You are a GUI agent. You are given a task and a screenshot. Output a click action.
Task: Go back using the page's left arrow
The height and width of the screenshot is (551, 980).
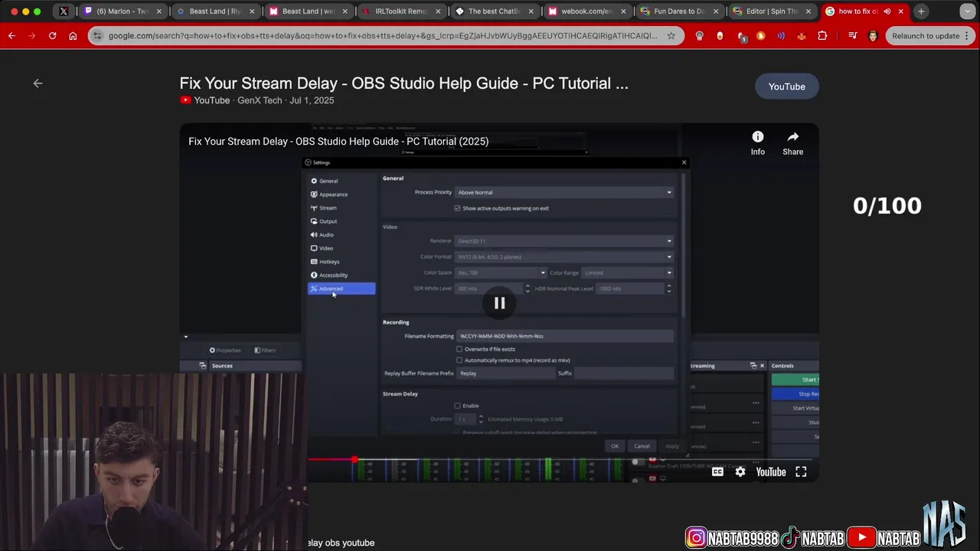pos(38,83)
